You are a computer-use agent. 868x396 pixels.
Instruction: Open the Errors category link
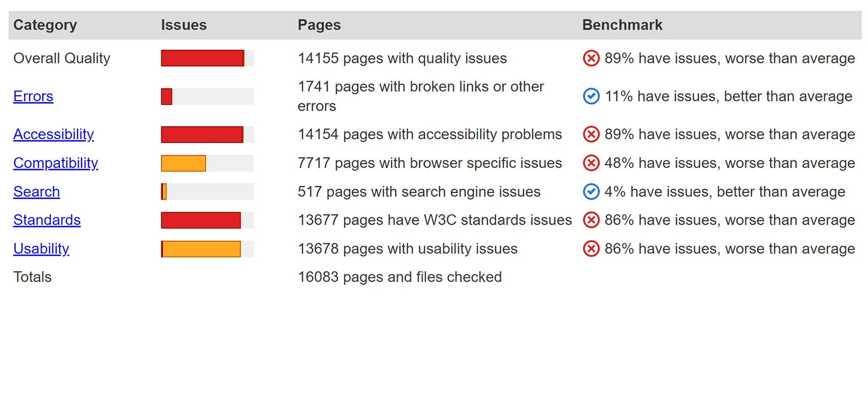click(33, 96)
